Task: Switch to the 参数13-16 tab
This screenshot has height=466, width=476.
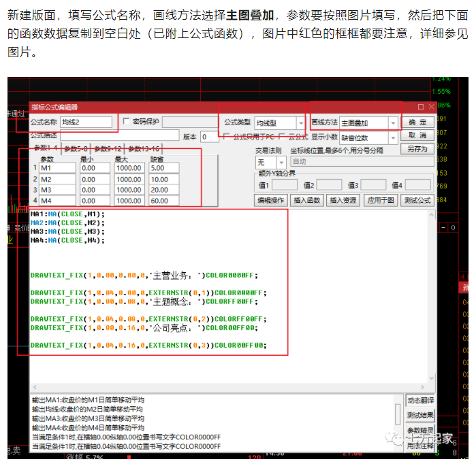Action: coord(144,149)
